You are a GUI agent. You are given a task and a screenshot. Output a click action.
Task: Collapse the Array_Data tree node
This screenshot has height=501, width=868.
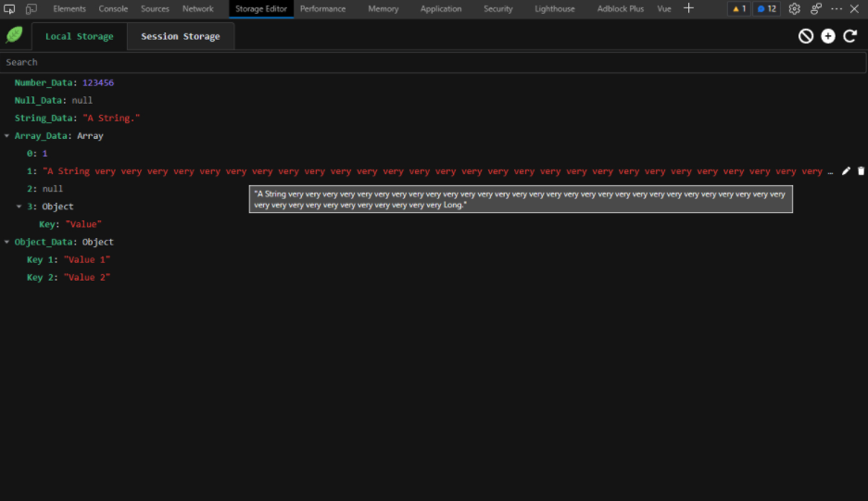point(7,136)
